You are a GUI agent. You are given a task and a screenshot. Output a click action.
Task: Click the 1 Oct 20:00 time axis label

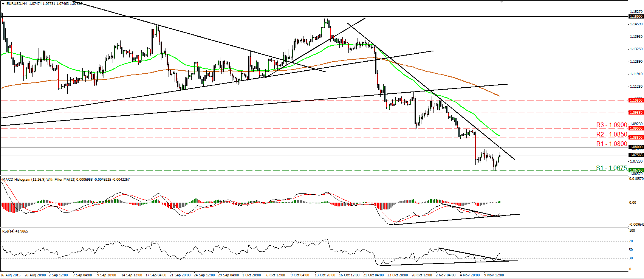pyautogui.click(x=252, y=275)
